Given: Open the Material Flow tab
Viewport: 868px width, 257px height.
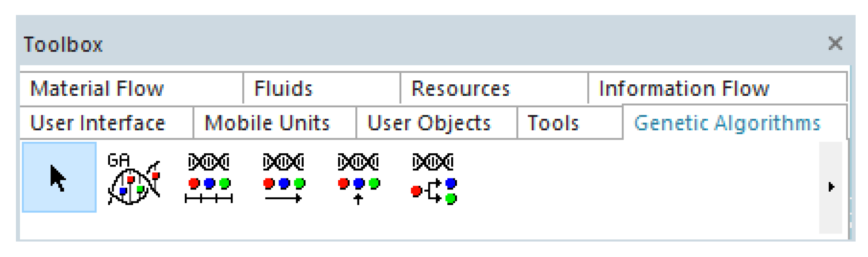Looking at the screenshot, I should (x=97, y=89).
